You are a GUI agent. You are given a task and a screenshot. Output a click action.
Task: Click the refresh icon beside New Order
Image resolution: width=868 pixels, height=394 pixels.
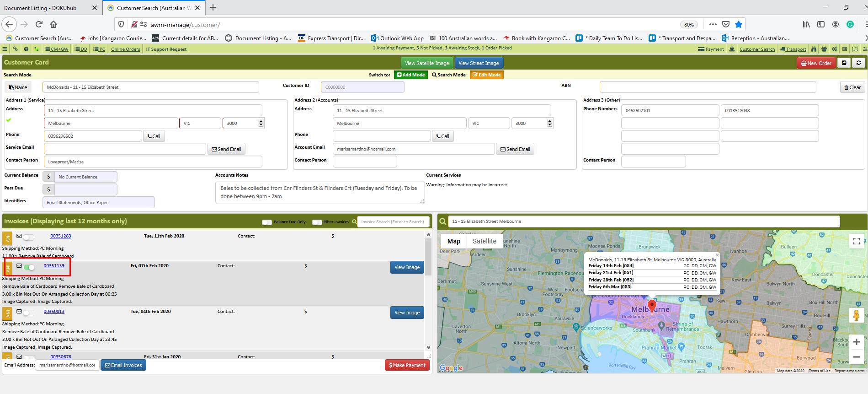(x=859, y=63)
